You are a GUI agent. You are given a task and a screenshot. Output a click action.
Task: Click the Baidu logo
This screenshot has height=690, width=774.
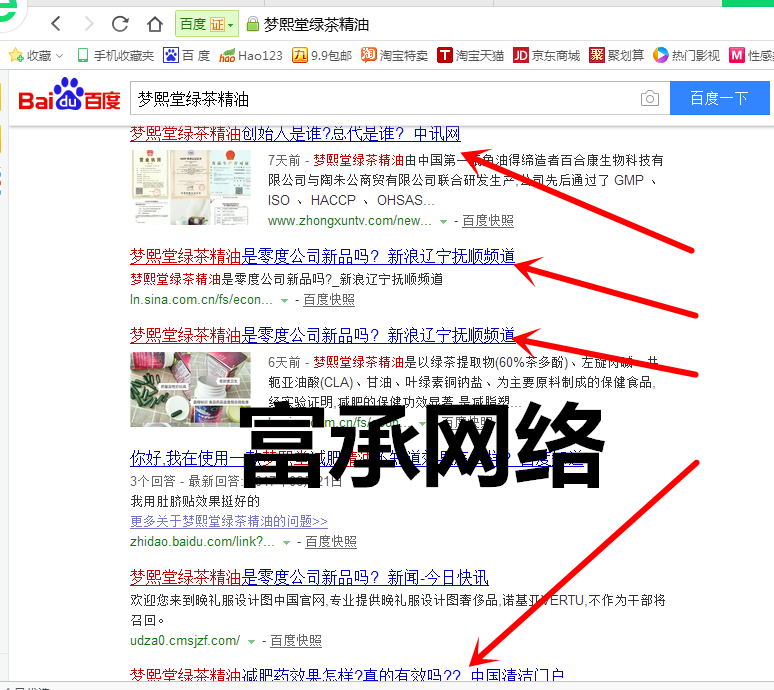tap(69, 94)
